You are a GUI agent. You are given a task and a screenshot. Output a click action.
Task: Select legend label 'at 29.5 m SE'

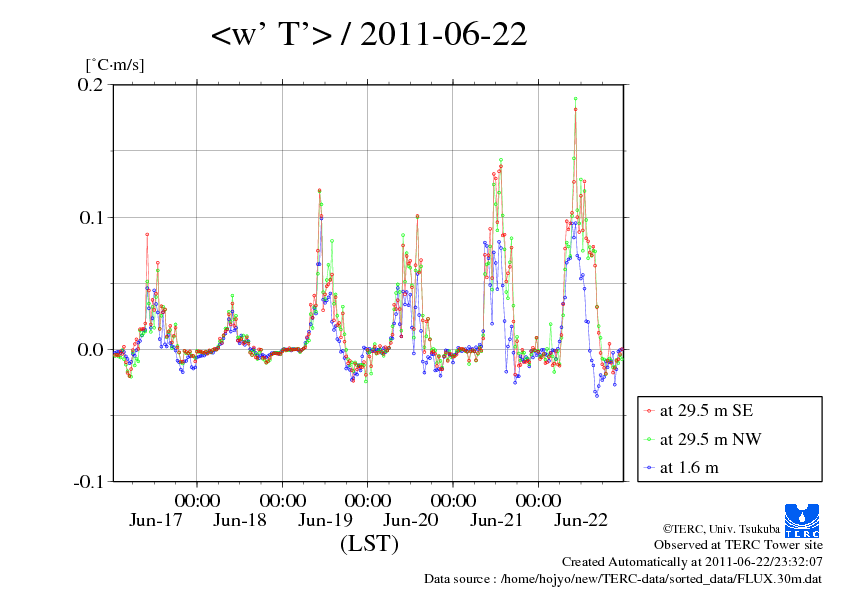coord(706,411)
